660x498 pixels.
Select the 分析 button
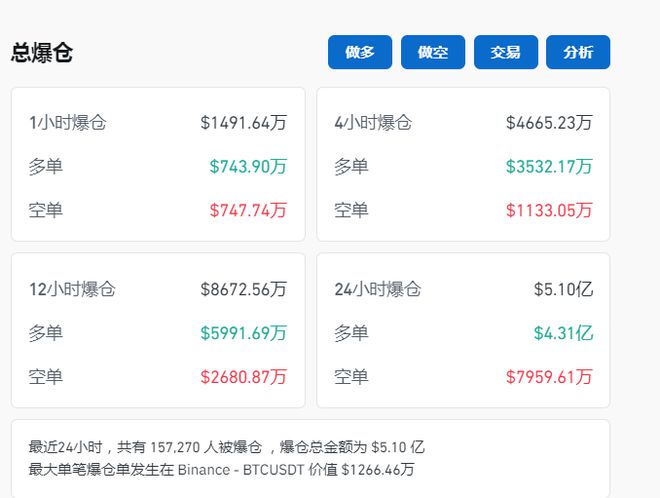coord(578,53)
